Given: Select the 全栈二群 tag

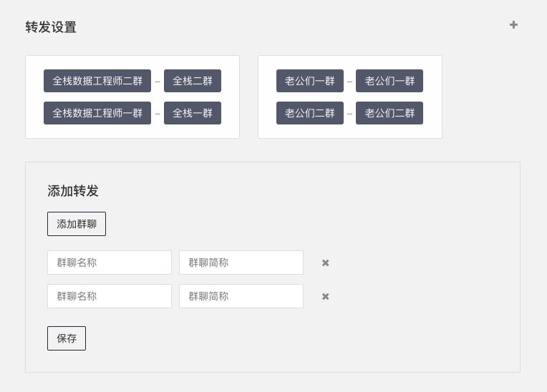Looking at the screenshot, I should click(x=193, y=81).
